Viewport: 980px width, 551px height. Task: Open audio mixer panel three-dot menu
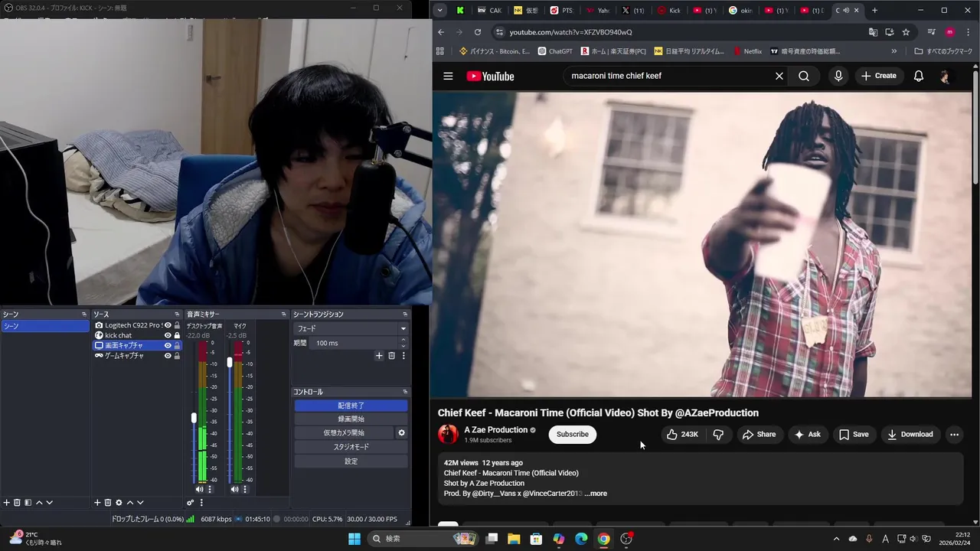pos(201,503)
